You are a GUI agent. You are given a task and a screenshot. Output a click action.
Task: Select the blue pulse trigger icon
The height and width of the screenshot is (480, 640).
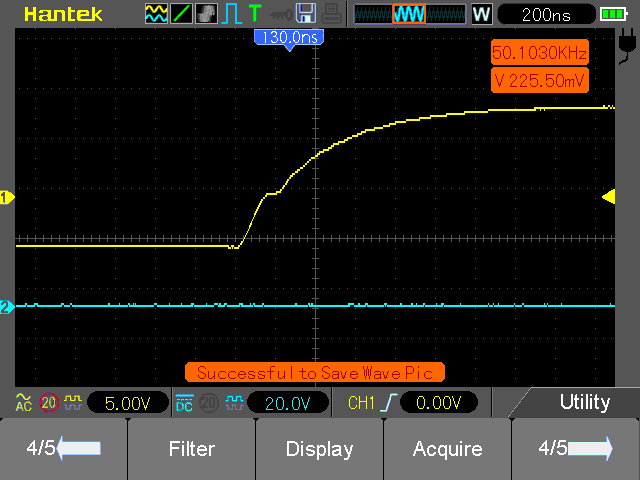pos(231,14)
